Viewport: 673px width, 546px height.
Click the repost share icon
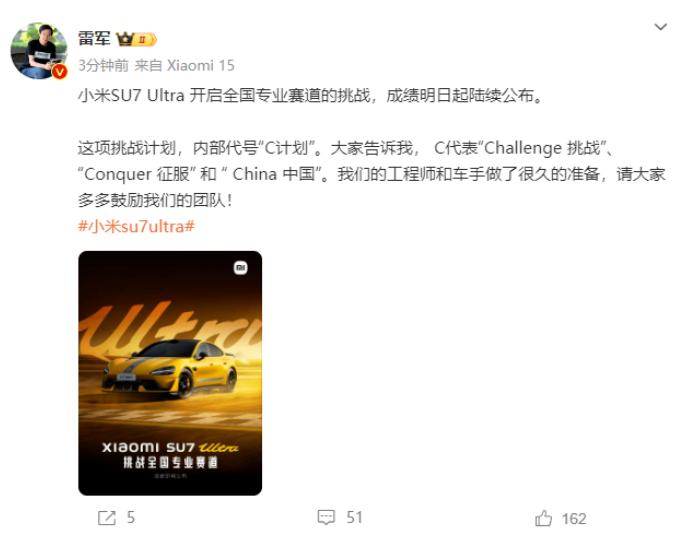click(x=107, y=518)
